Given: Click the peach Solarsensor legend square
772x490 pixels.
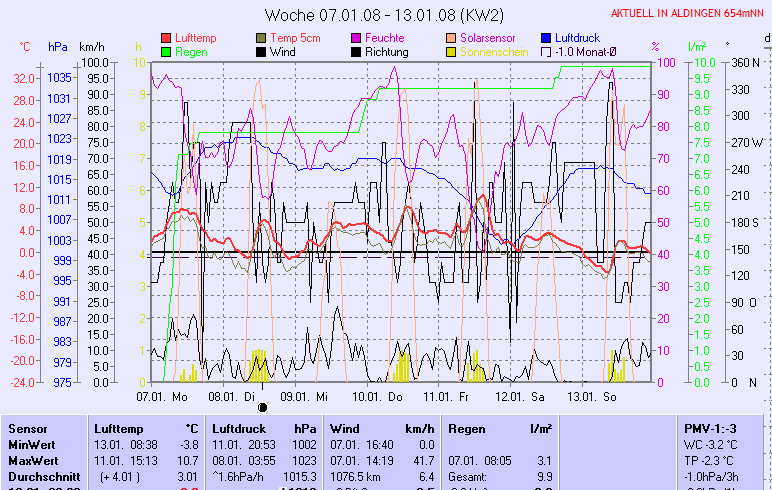Looking at the screenshot, I should [451, 38].
